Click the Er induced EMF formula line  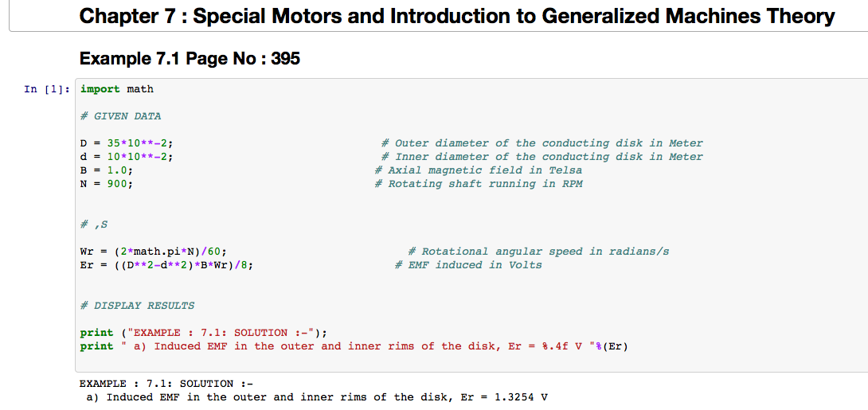(x=167, y=265)
